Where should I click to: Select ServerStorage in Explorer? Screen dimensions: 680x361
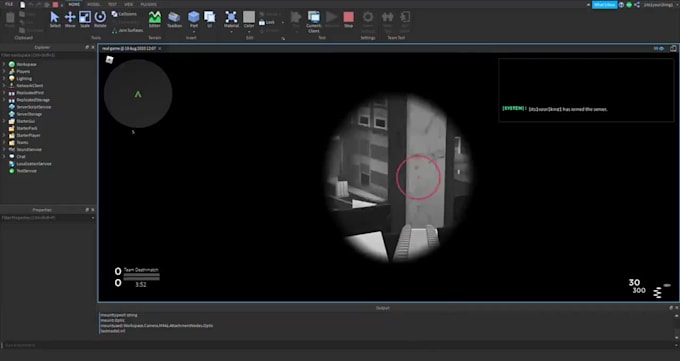29,114
